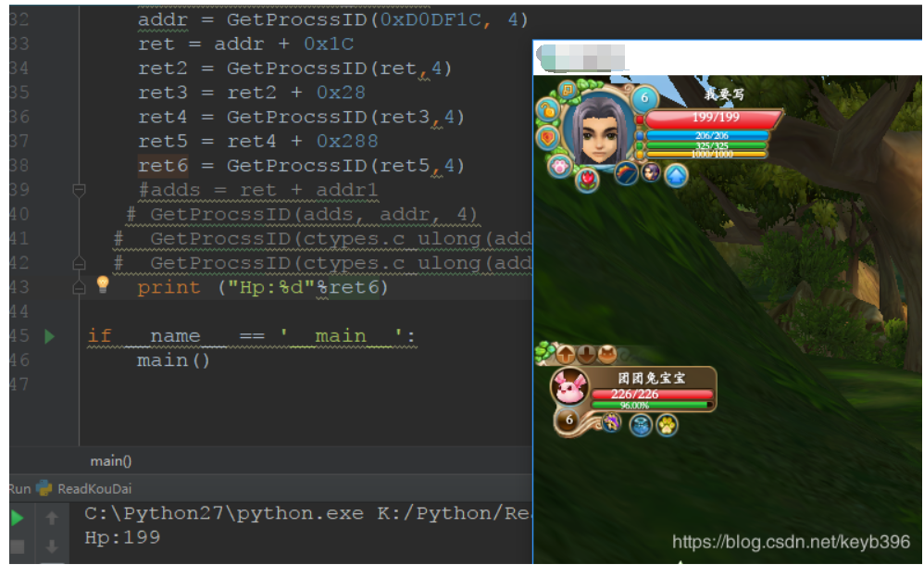
Task: Click the python.exe command line in console
Action: pos(307,514)
